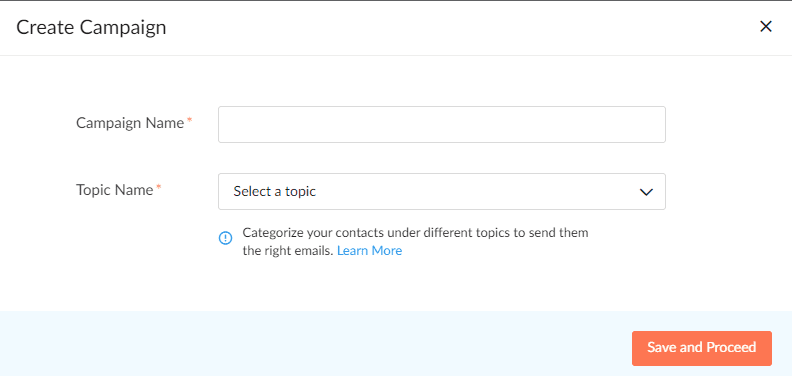Close the Create Campaign dialog
Image resolution: width=792 pixels, height=376 pixels.
(x=766, y=27)
